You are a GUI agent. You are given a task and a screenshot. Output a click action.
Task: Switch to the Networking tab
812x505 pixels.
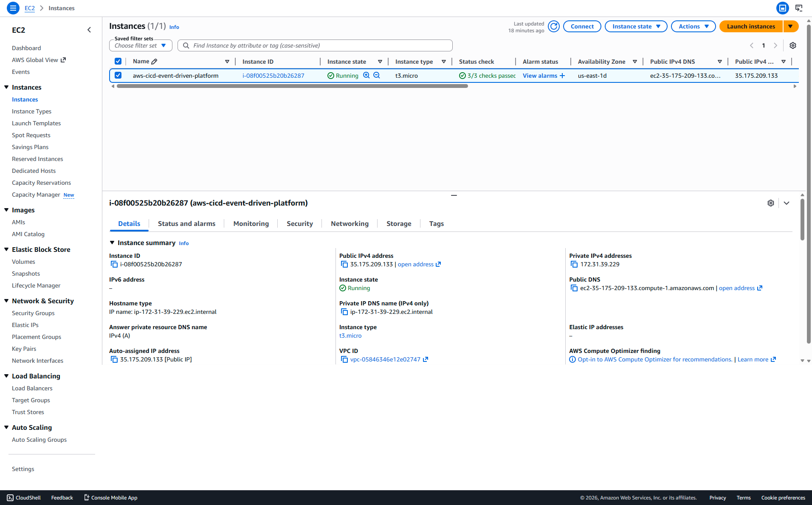pos(350,224)
